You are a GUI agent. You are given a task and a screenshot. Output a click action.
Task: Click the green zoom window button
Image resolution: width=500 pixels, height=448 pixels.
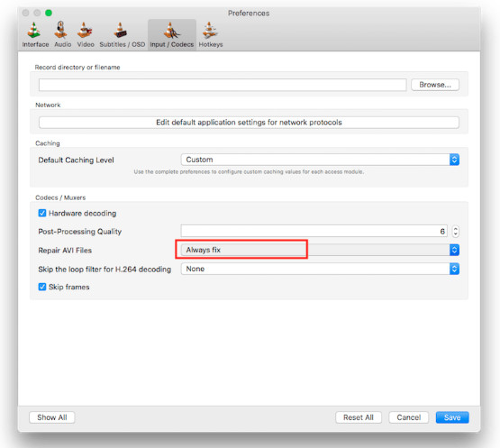point(49,13)
